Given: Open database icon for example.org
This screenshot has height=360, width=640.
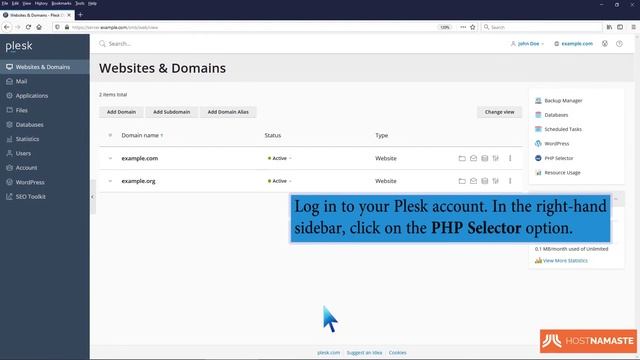Looking at the screenshot, I should pos(484,181).
